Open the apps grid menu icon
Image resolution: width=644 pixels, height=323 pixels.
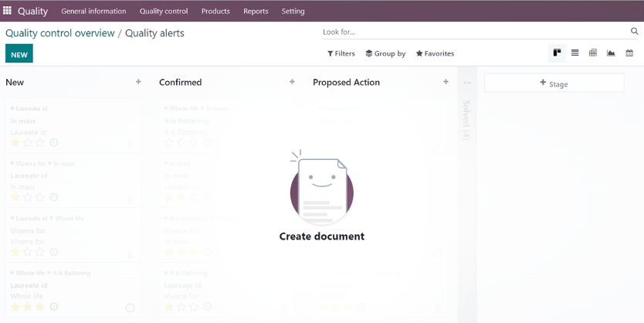[7, 10]
